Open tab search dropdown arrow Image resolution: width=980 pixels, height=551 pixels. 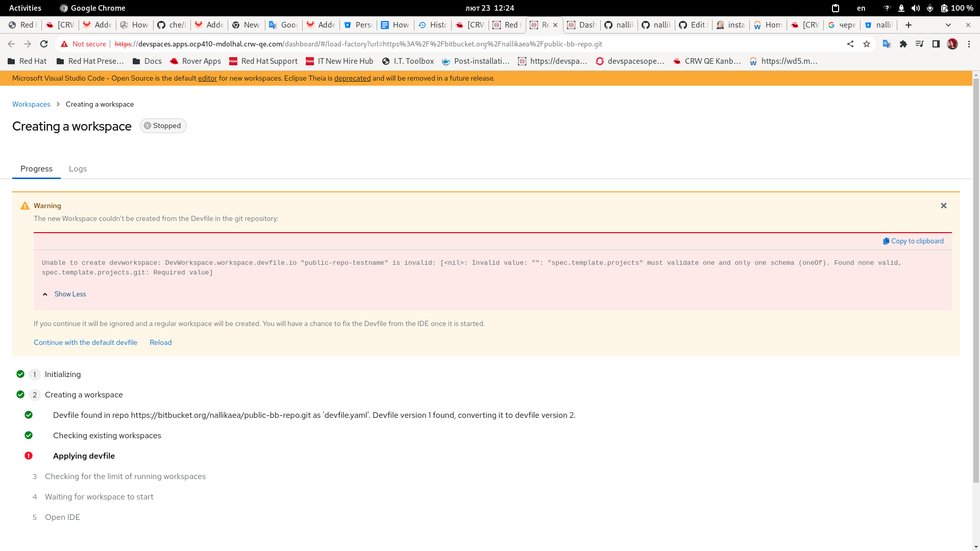coord(948,25)
